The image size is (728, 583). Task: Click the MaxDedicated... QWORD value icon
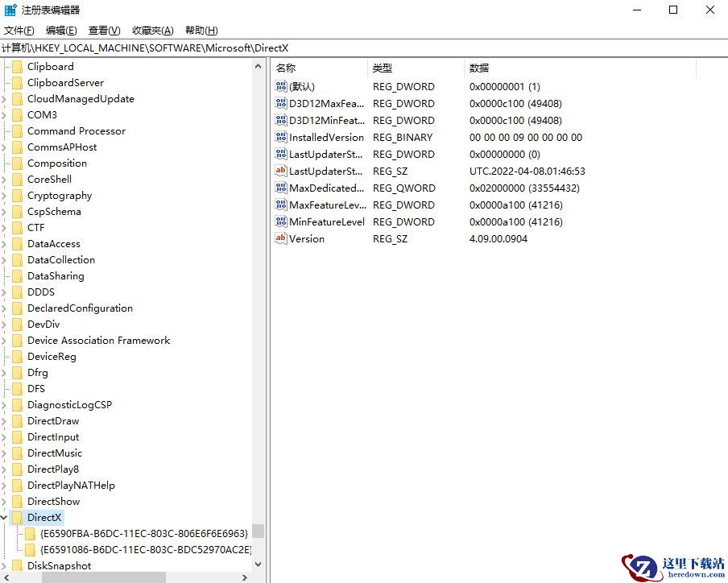[281, 188]
